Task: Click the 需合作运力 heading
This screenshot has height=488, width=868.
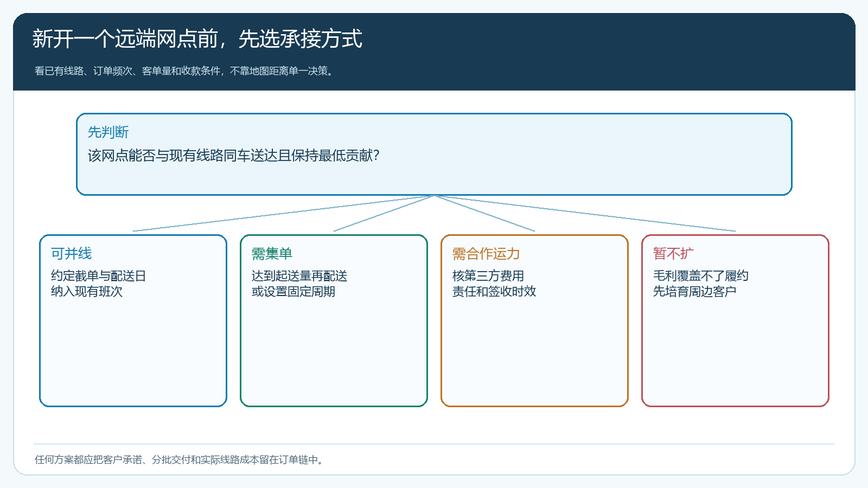Action: [486, 253]
